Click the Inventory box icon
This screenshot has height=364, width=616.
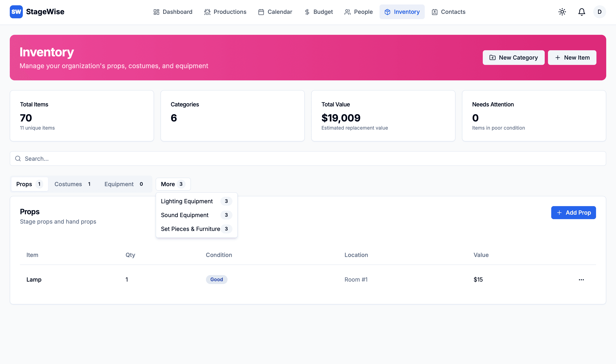click(387, 12)
